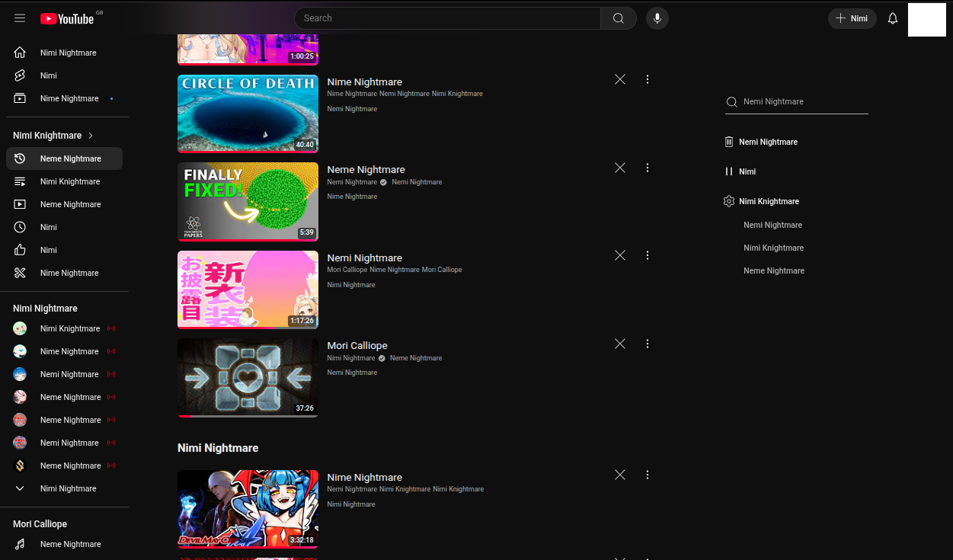Image resolution: width=953 pixels, height=560 pixels.
Task: Open Nime Nightmare title beside Circle of Death
Action: [365, 82]
